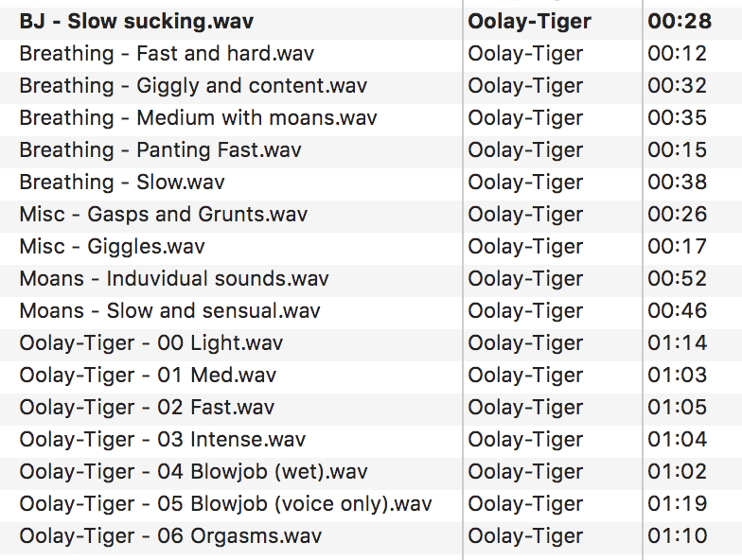
Task: Select 'Oolay-Tiger - 02 Fast.wav' entry
Action: [147, 407]
